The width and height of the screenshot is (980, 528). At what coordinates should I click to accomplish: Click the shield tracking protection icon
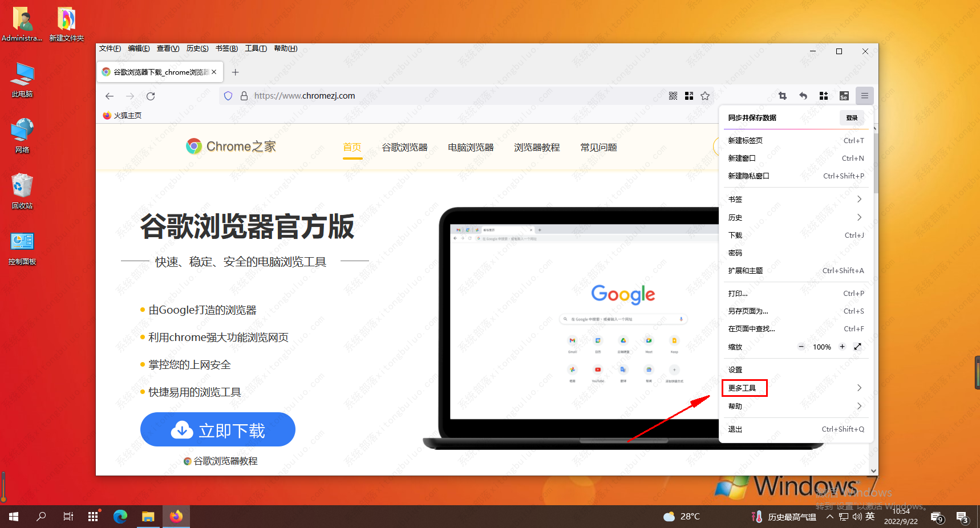pyautogui.click(x=228, y=96)
